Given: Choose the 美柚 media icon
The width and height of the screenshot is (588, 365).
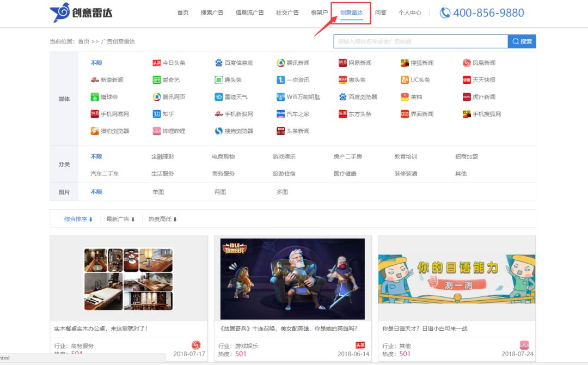Looking at the screenshot, I should click(405, 97).
